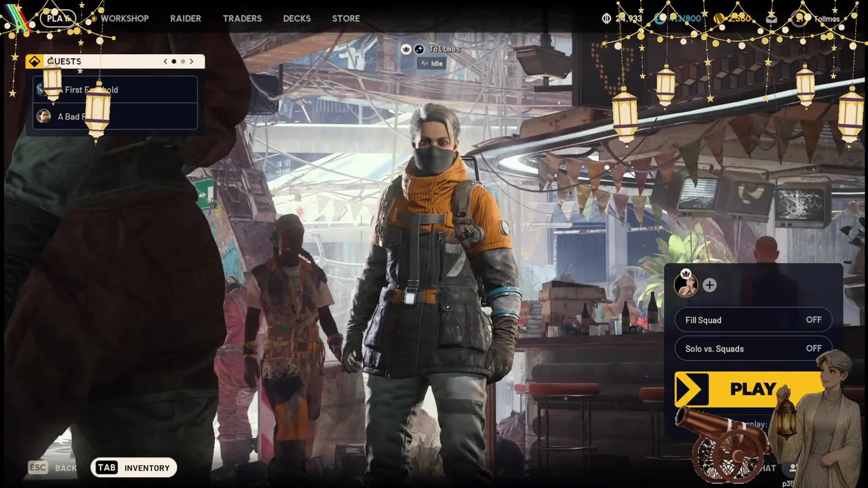Viewport: 868px width, 488px height.
Task: Click the gold striped token currency icon
Action: point(719,18)
